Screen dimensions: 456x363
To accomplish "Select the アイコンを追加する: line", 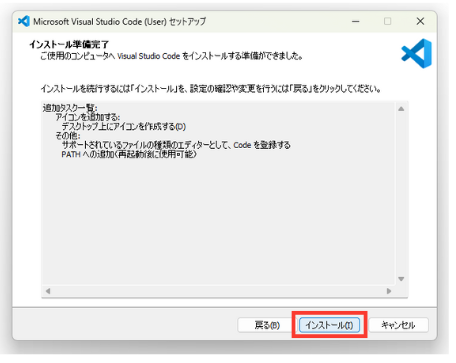I will point(88,117).
